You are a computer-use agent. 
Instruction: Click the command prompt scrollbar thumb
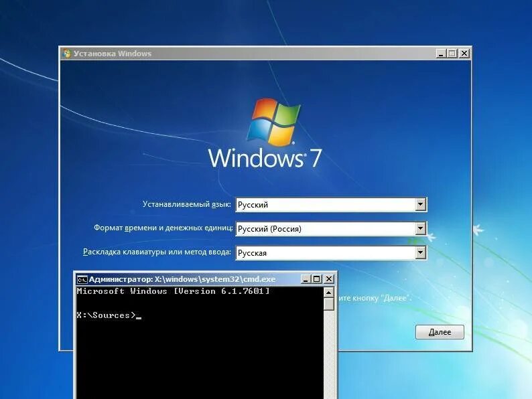[x=329, y=304]
